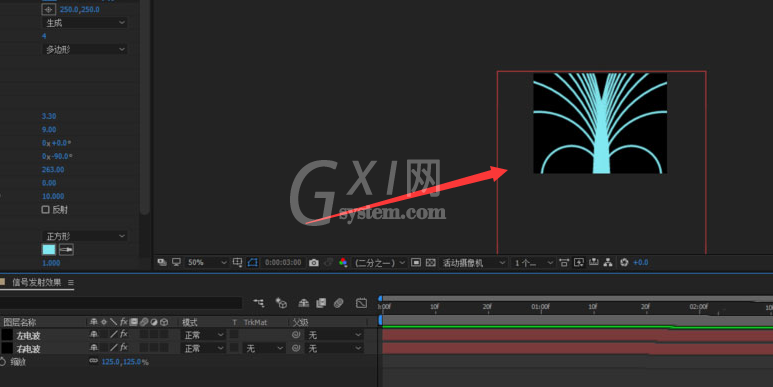Open the 正方形 dropdown
The width and height of the screenshot is (773, 387).
tap(84, 236)
